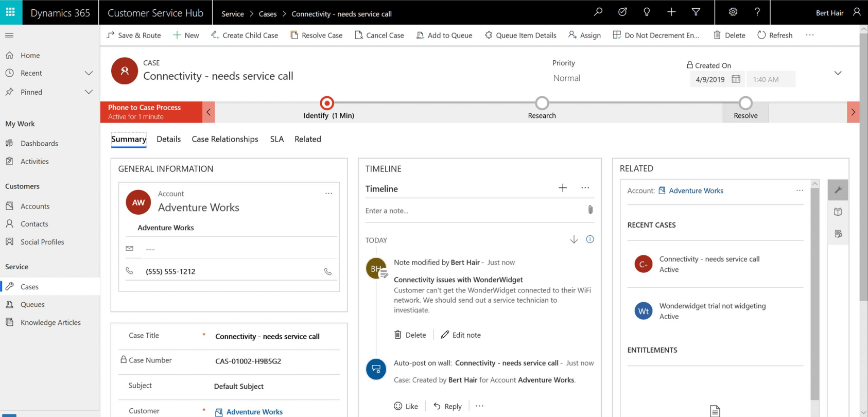Open advanced find funnel icon
This screenshot has height=417, width=868.
tap(696, 12)
